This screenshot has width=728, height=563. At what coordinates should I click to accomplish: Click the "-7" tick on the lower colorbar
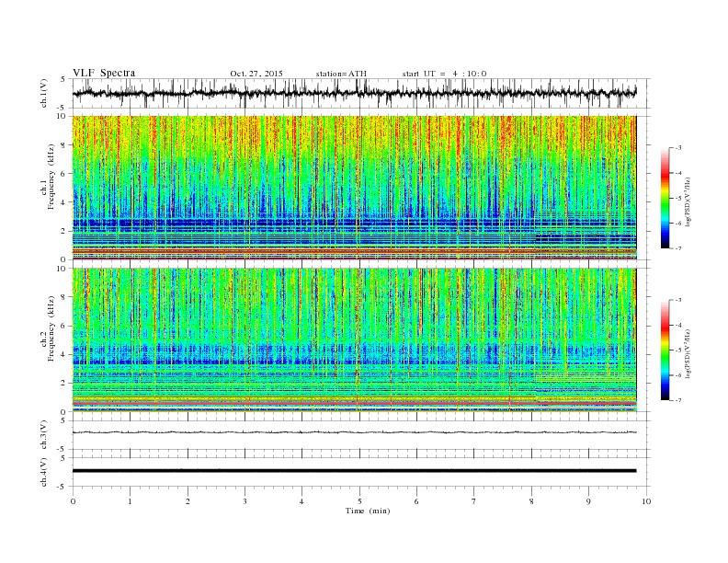click(677, 400)
